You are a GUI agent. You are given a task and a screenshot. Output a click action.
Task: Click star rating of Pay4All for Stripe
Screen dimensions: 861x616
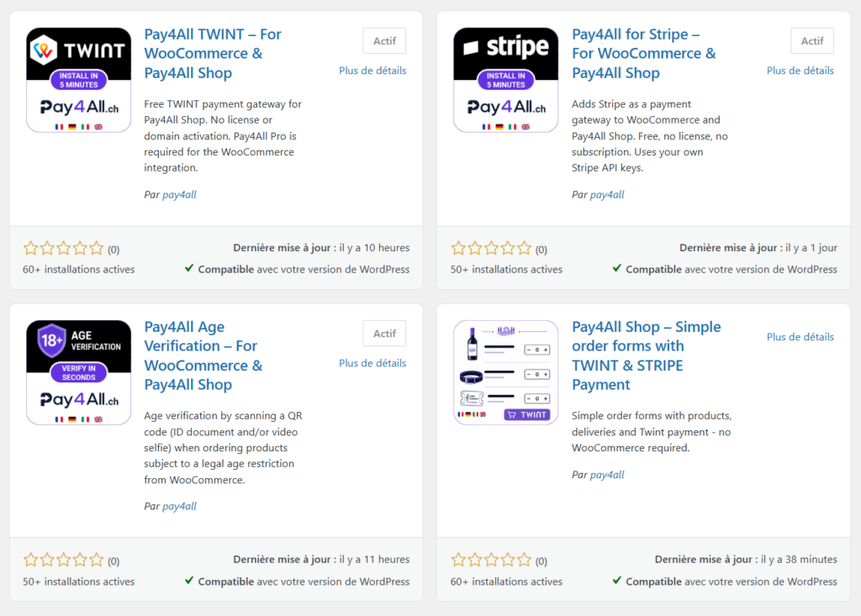491,249
